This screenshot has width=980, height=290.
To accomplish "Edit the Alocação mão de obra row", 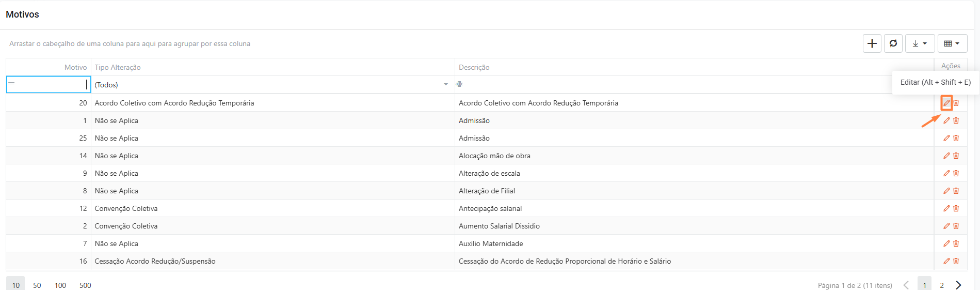I will (946, 156).
